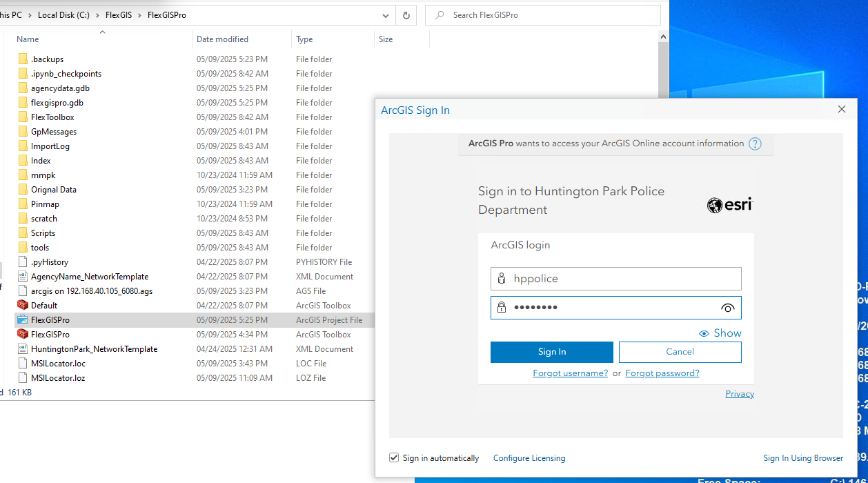Open Configure Licensing
This screenshot has width=868, height=483.
(x=529, y=458)
